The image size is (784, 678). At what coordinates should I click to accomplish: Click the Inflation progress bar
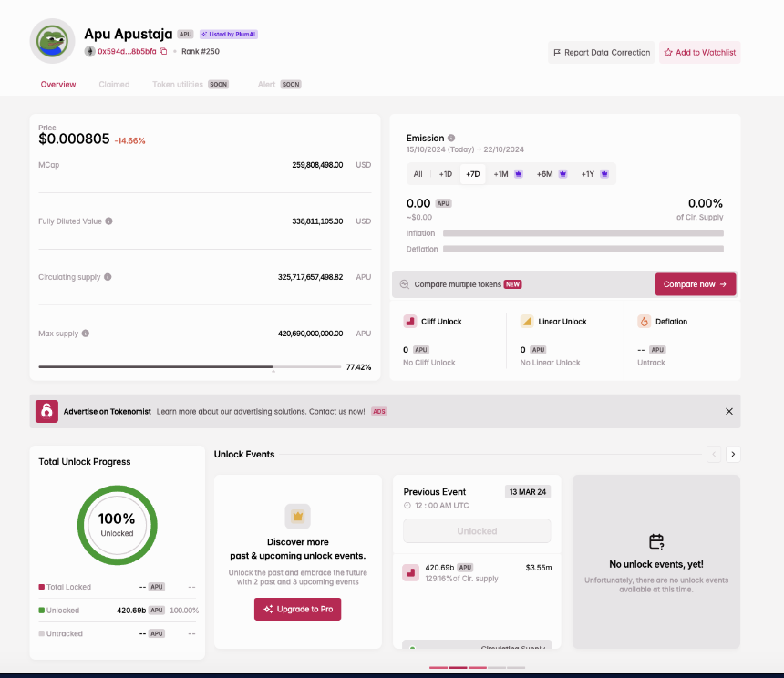[583, 232]
